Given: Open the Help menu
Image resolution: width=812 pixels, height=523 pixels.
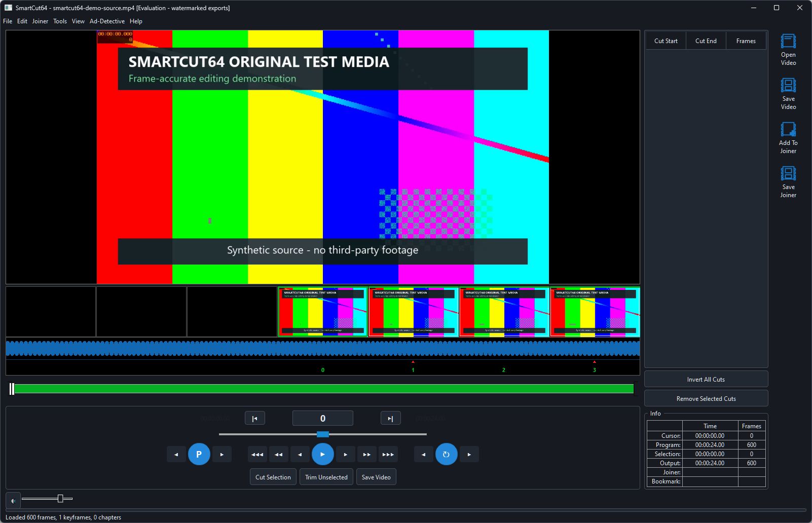Looking at the screenshot, I should (x=136, y=21).
